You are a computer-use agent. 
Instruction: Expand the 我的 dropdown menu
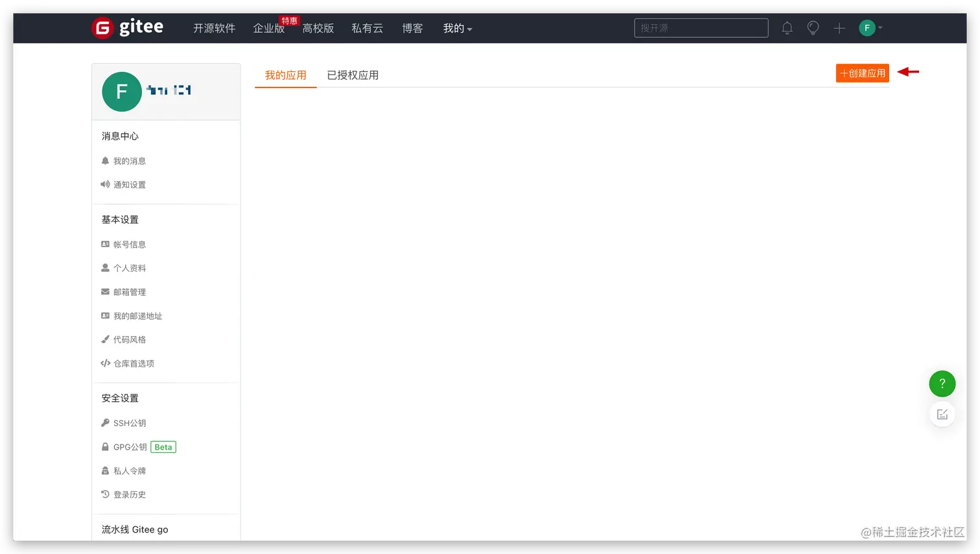click(458, 28)
